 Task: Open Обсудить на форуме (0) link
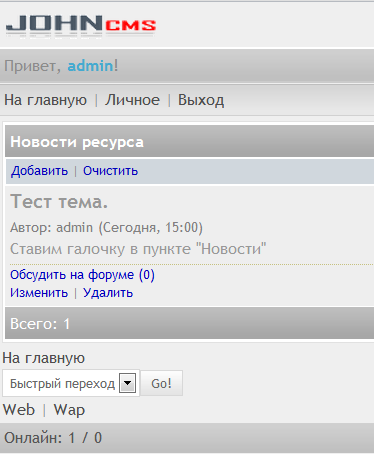82,275
